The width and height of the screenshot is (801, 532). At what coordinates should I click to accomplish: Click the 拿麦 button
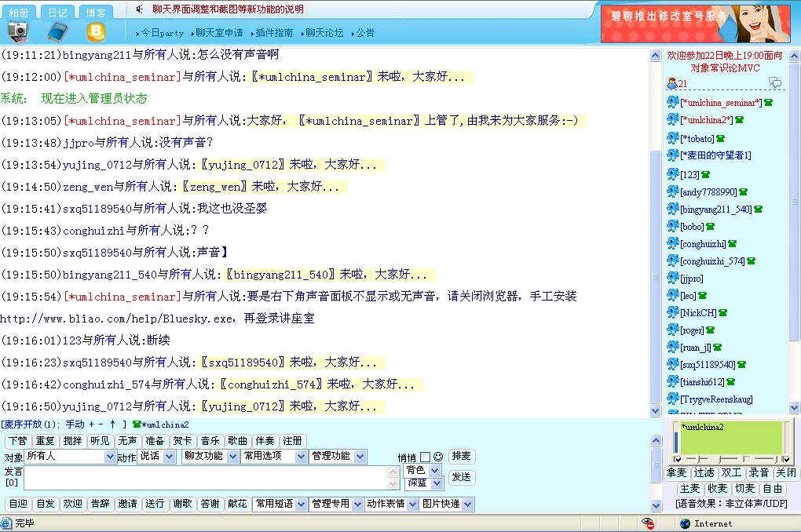[x=676, y=473]
